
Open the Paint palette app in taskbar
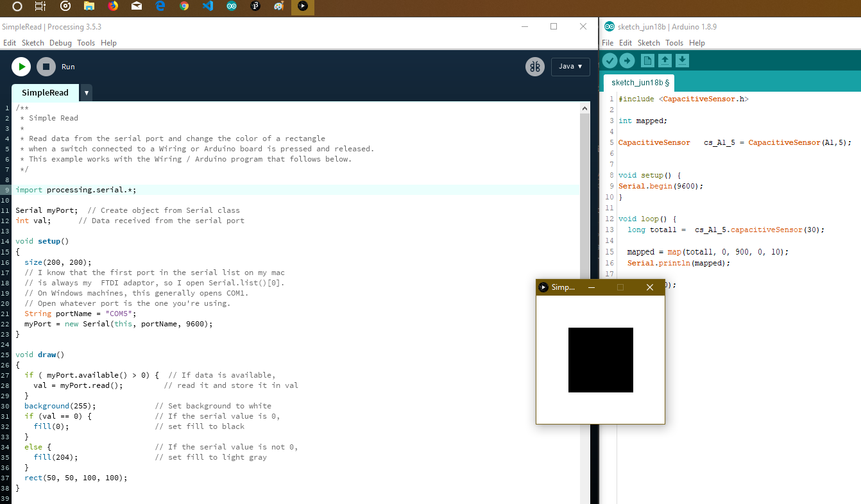278,6
